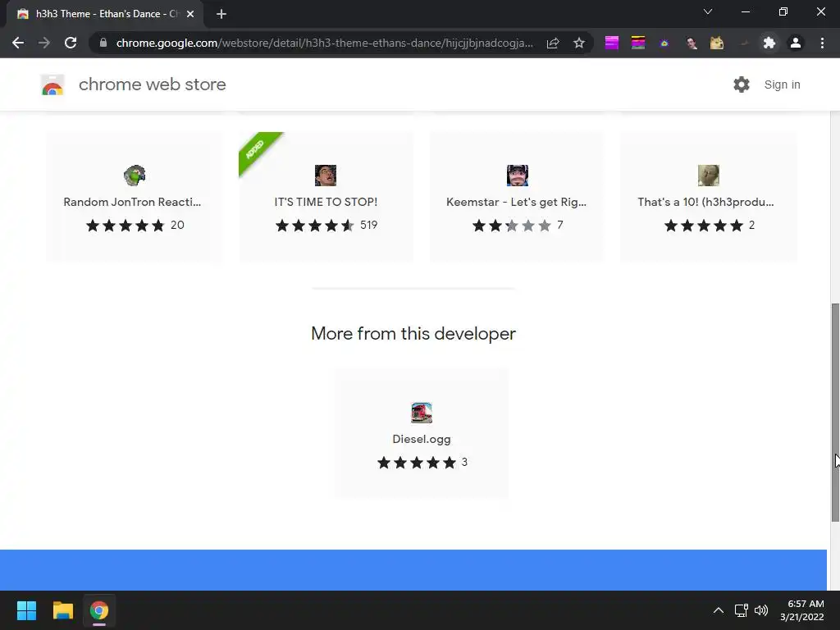Click Sign in link

(x=782, y=84)
